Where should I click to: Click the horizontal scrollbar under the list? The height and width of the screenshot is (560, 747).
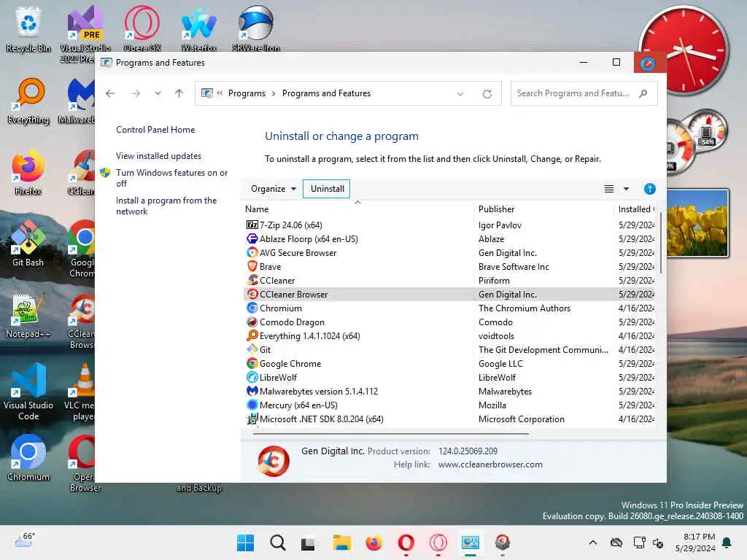click(x=391, y=434)
